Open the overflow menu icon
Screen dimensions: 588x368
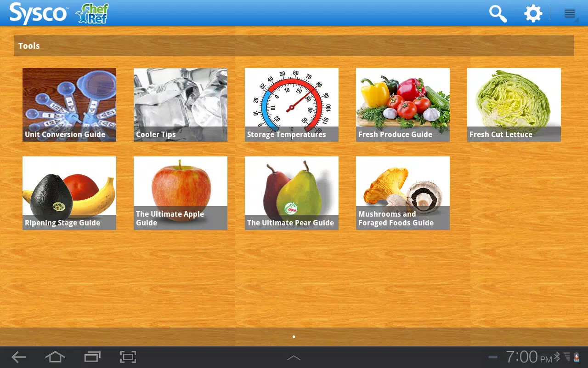click(x=570, y=14)
